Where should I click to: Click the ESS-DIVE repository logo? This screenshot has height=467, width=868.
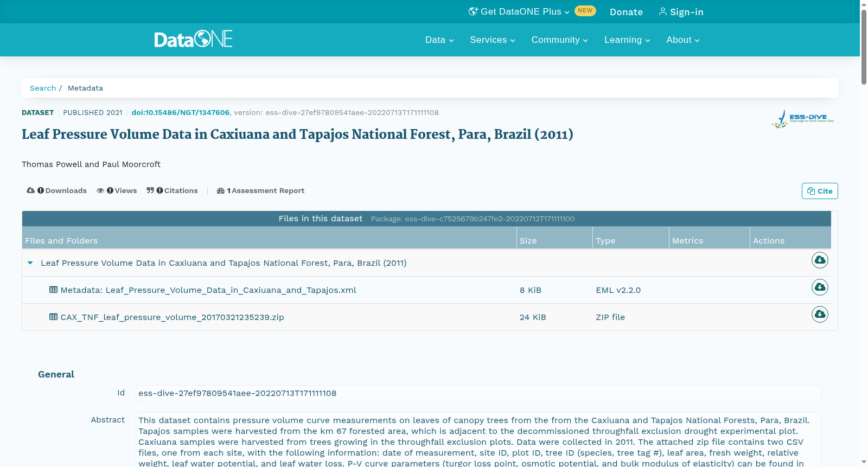coord(803,119)
